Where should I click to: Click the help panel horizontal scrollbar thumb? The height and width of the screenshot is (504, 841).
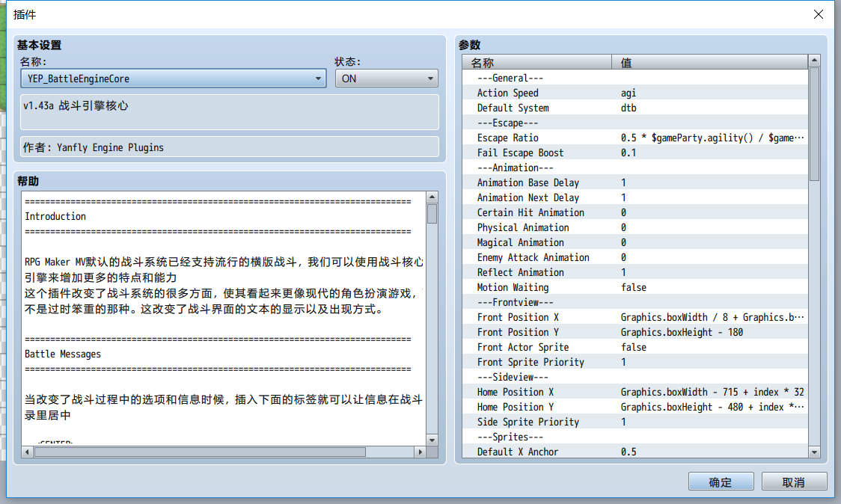pos(200,452)
